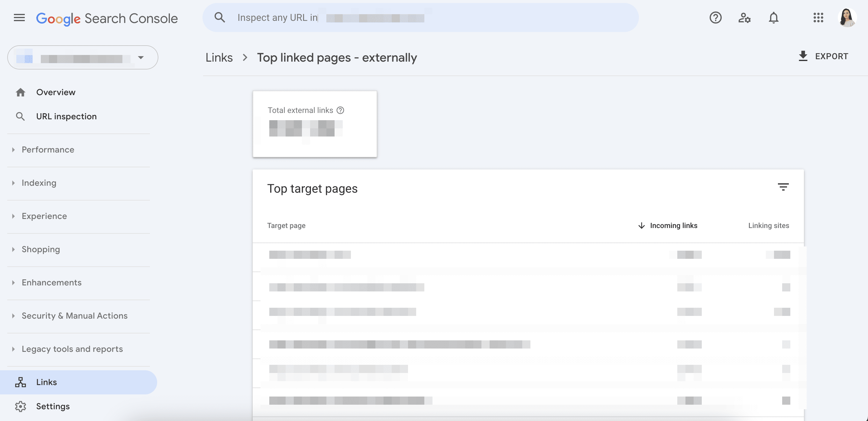Select Overview from the sidebar navigation
The width and height of the screenshot is (868, 421).
click(x=55, y=92)
